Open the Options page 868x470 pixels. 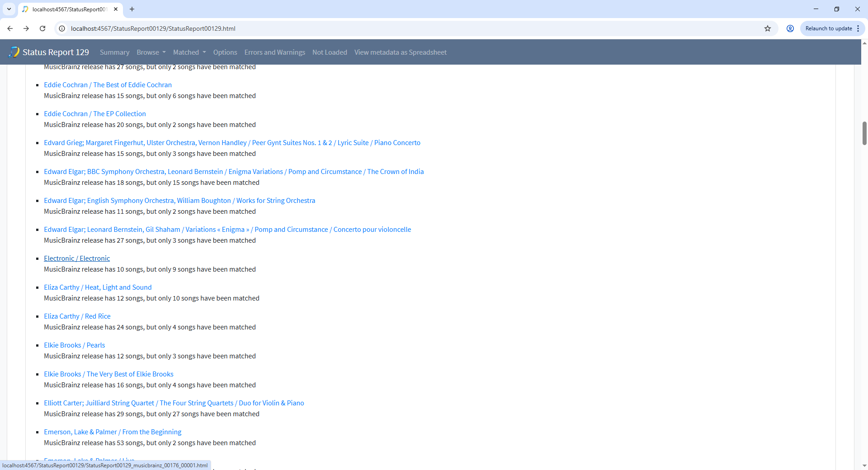tap(225, 52)
